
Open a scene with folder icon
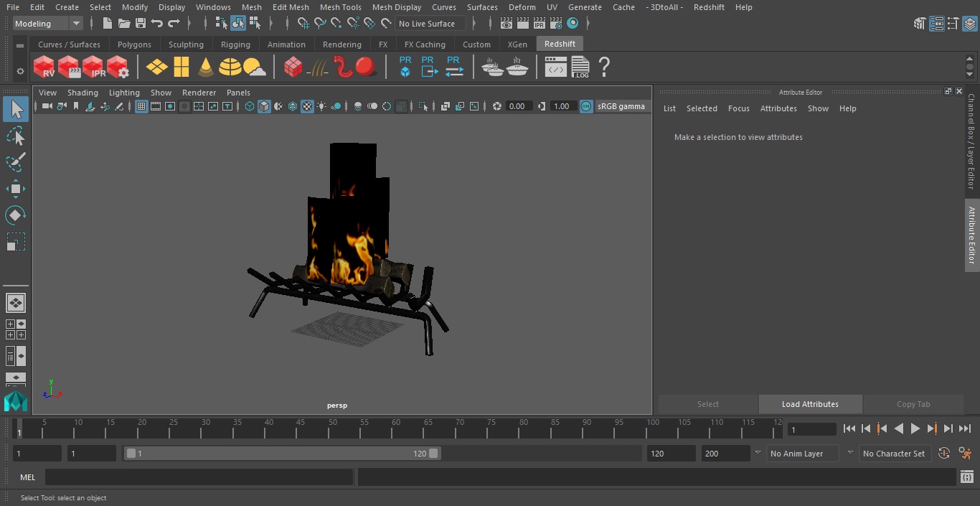point(124,24)
